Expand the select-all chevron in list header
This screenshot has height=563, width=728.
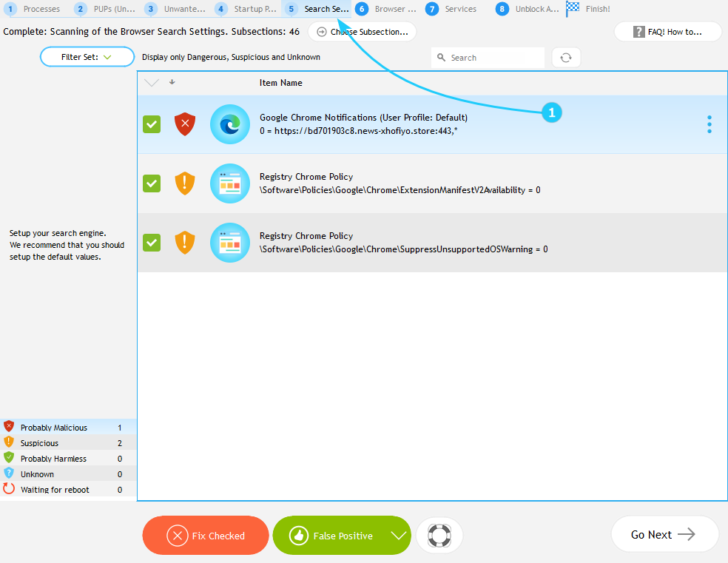(x=152, y=83)
